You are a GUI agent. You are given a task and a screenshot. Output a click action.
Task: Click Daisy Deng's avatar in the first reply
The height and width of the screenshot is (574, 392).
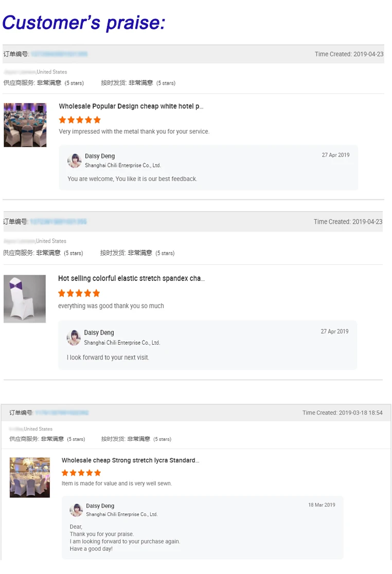click(75, 160)
